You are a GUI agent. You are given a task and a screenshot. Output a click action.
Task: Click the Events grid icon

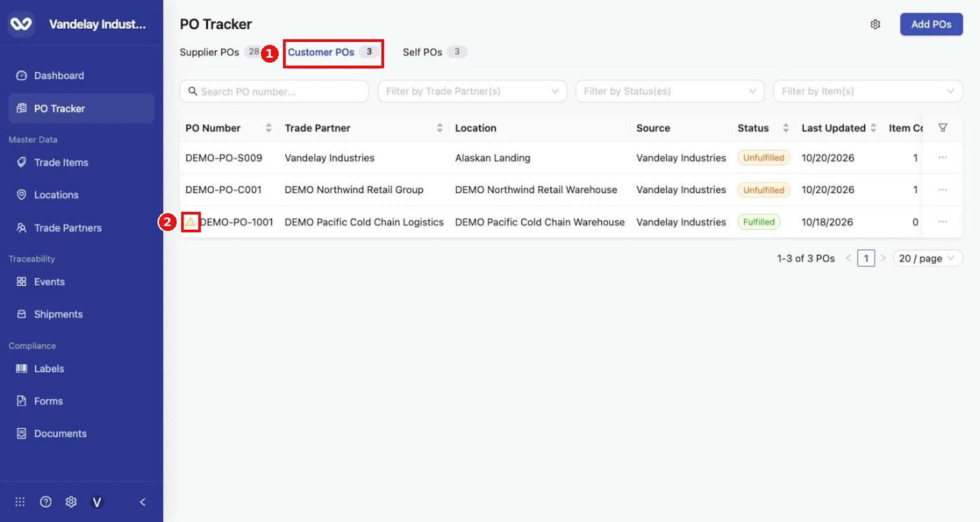click(21, 282)
